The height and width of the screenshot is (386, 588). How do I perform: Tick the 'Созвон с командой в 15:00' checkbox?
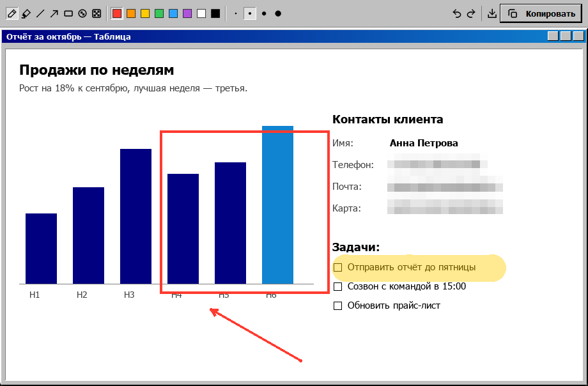point(338,286)
